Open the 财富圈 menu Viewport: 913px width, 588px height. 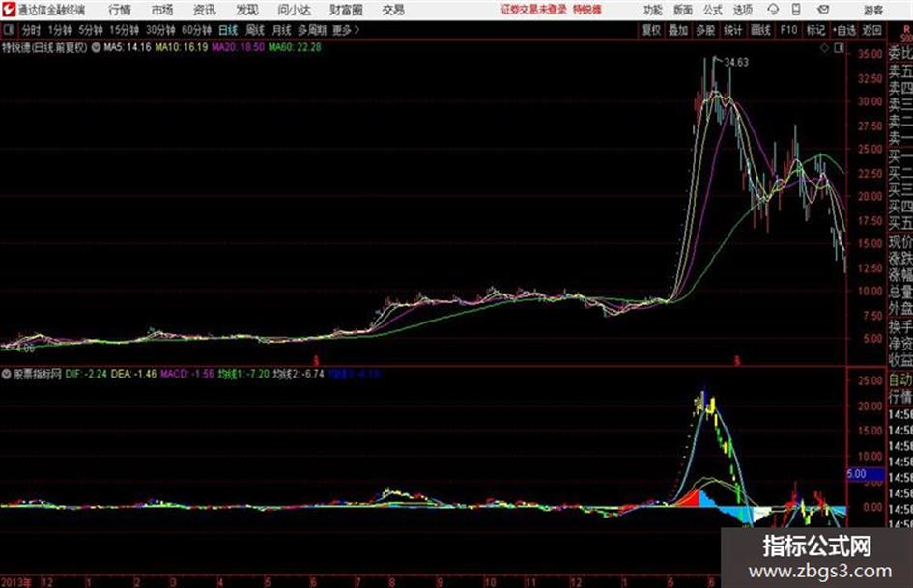[x=346, y=10]
